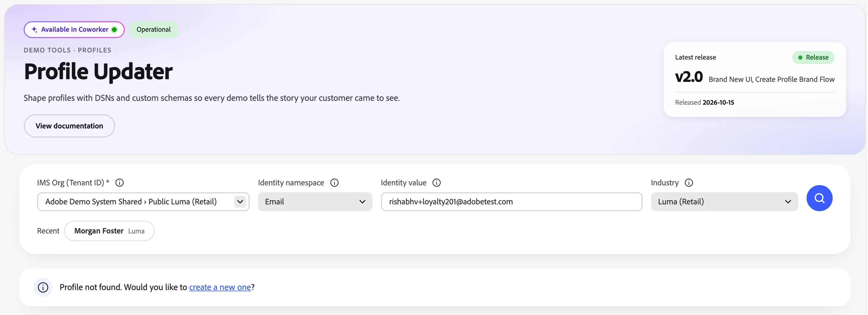
Task: Click sparkle icon in Available in Coworker badge
Action: click(34, 30)
